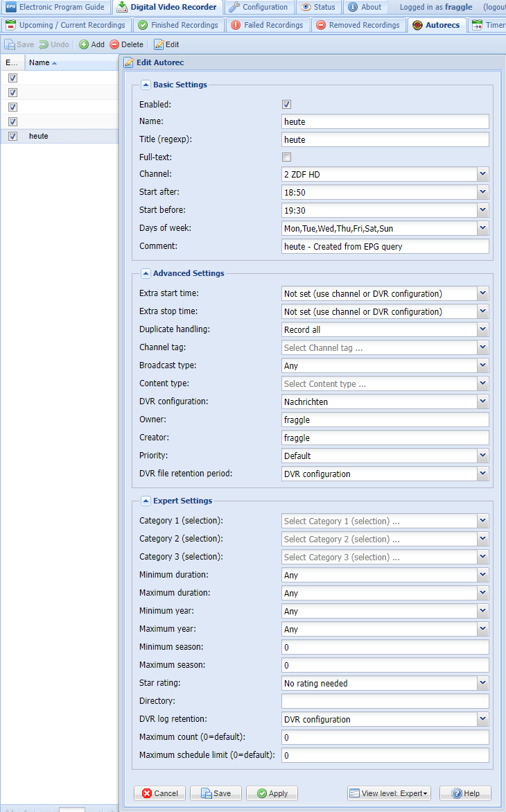Open the Electronic Program Guide tab
This screenshot has height=812, width=506.
tap(55, 7)
